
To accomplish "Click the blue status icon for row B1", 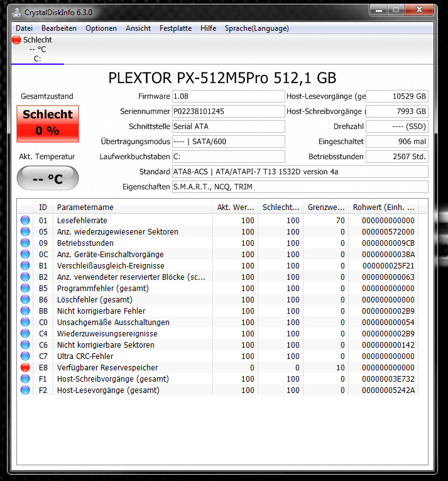I will (x=25, y=266).
